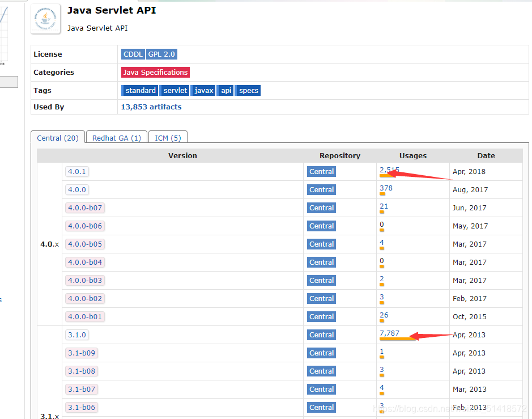Open the 2,515 usages link
This screenshot has width=532, height=419.
click(389, 170)
